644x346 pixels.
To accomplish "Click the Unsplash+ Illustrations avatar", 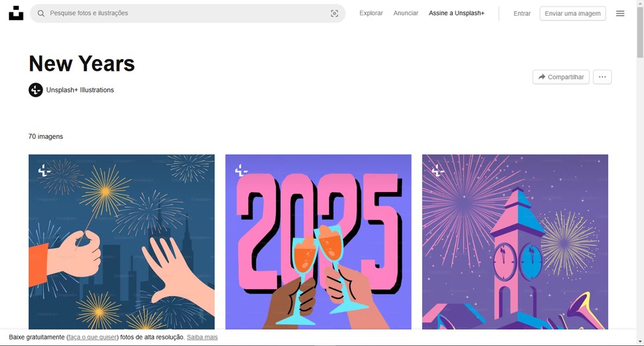I will click(x=36, y=90).
